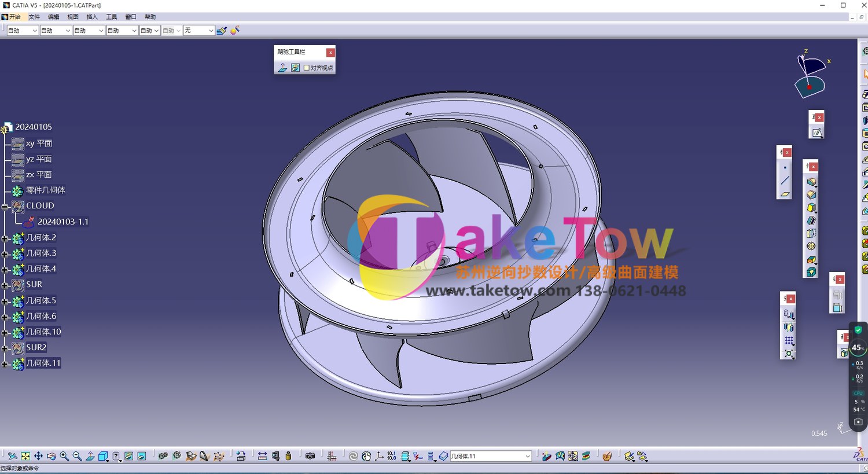Select the Line tool in floating toolbar
This screenshot has width=868, height=474.
tap(785, 181)
